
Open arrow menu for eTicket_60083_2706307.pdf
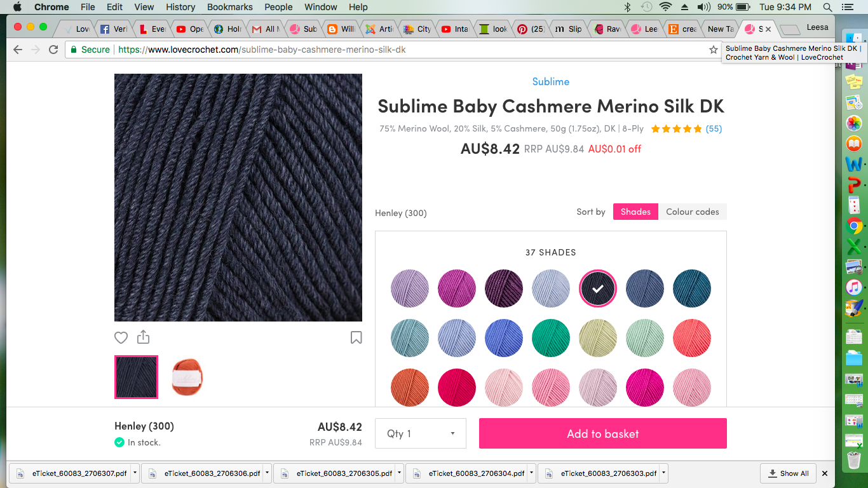[x=135, y=473]
